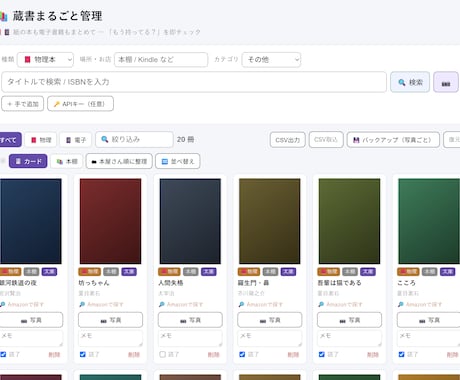The image size is (460, 380).
Task: Open Amazon link for 人間失格
Action: click(181, 304)
